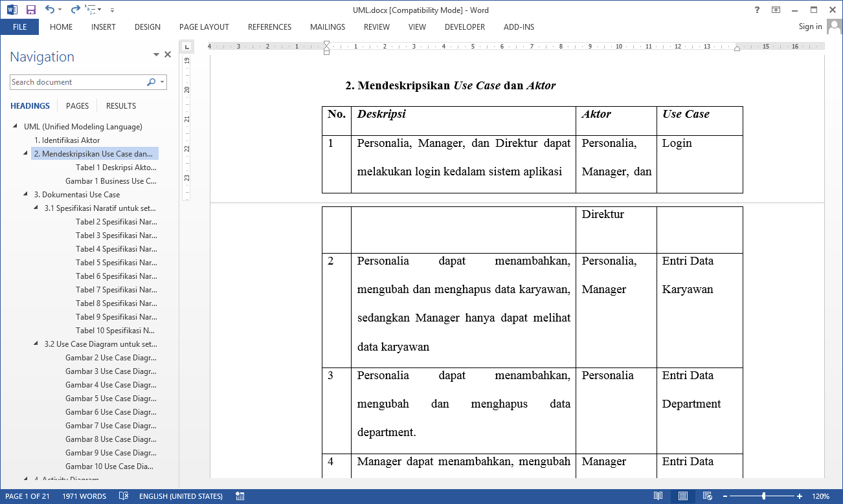
Task: Collapse the '3. Dokumentasi Use Case' heading
Action: pos(26,195)
